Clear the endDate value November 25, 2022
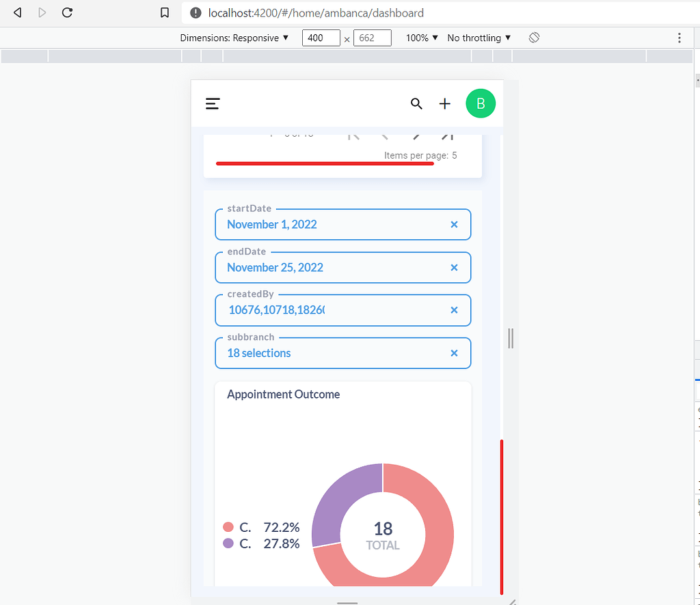The width and height of the screenshot is (700, 605). [x=454, y=267]
